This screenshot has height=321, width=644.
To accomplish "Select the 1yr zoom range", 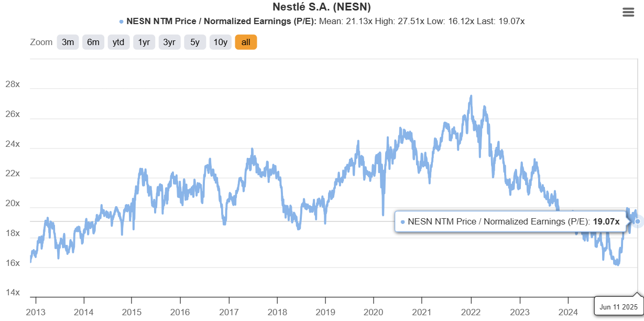I will click(144, 42).
